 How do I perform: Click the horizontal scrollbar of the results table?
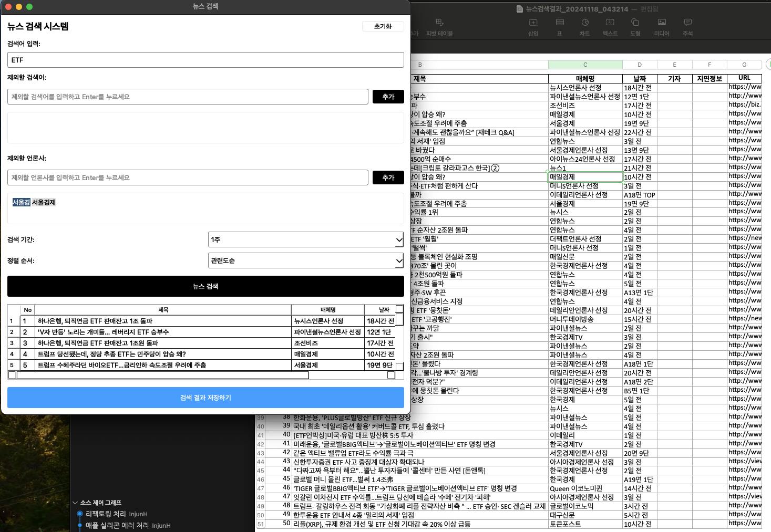pyautogui.click(x=162, y=375)
